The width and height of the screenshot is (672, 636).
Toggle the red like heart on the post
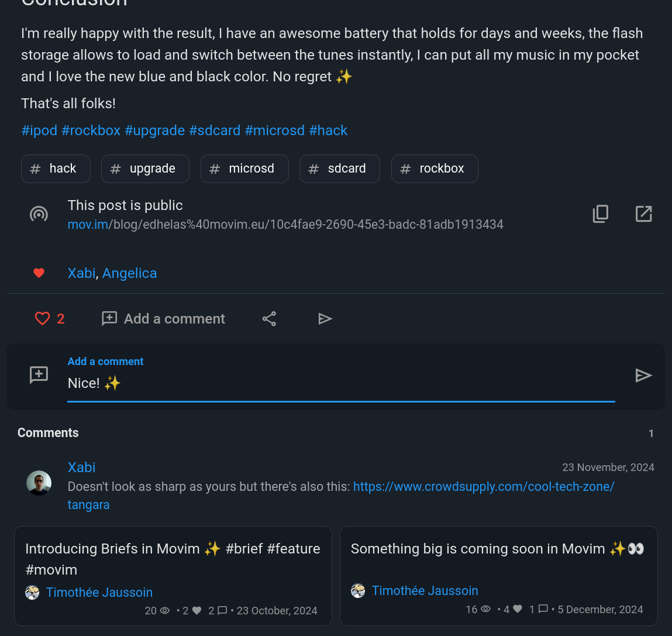43,318
